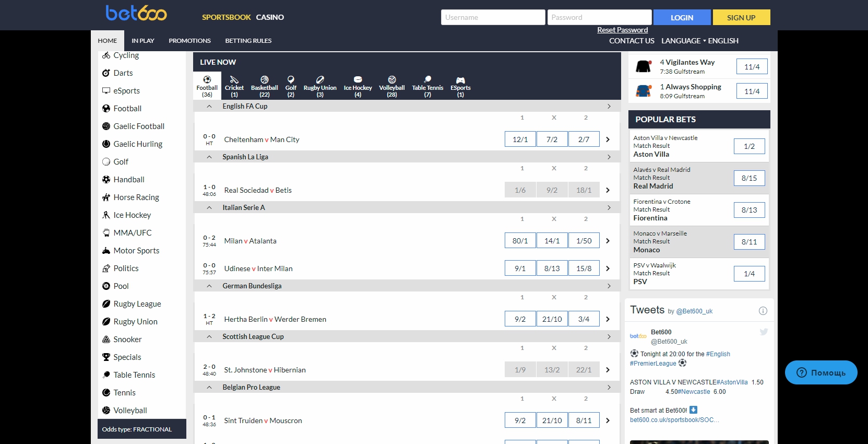Switch live tab to Golf
Image resolution: width=868 pixels, height=444 pixels.
pos(291,86)
